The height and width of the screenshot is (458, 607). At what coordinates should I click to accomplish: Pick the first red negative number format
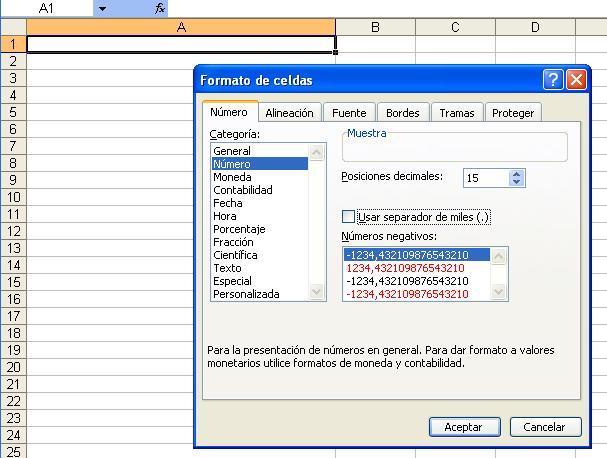405,268
